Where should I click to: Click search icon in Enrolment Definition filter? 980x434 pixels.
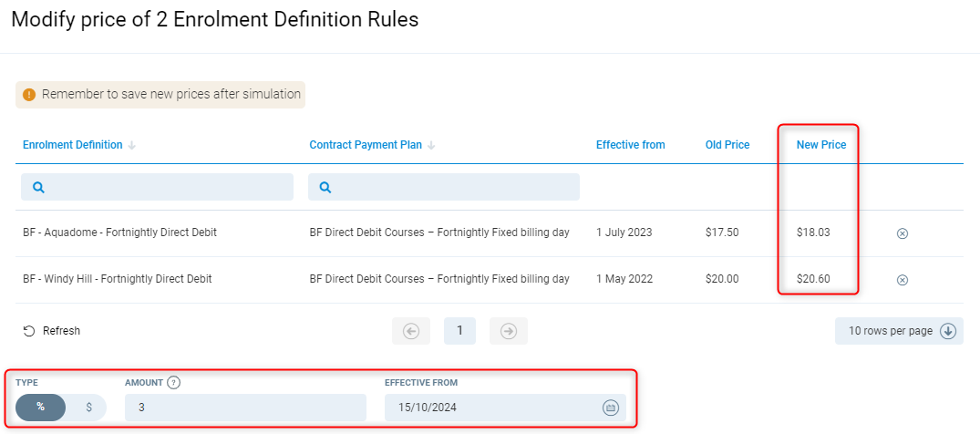39,187
